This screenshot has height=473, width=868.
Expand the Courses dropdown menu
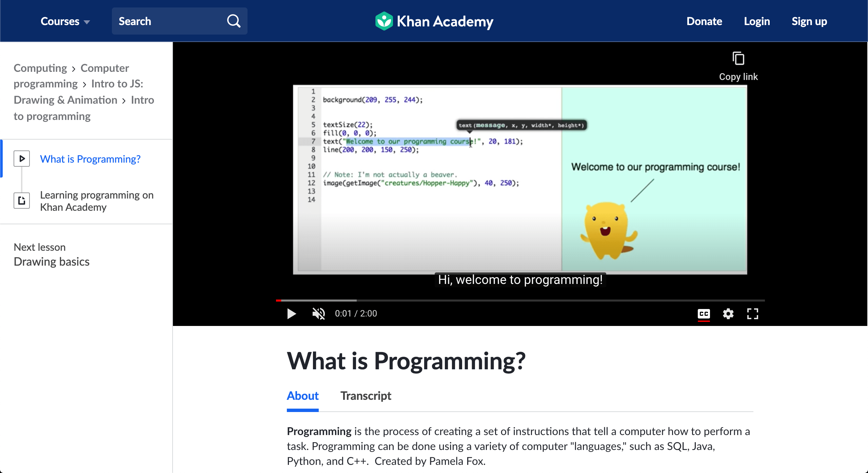[65, 21]
